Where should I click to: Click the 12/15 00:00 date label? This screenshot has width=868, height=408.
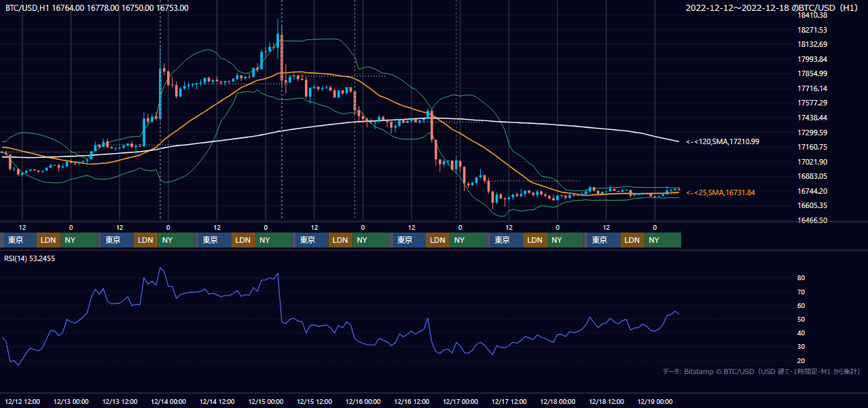266,402
